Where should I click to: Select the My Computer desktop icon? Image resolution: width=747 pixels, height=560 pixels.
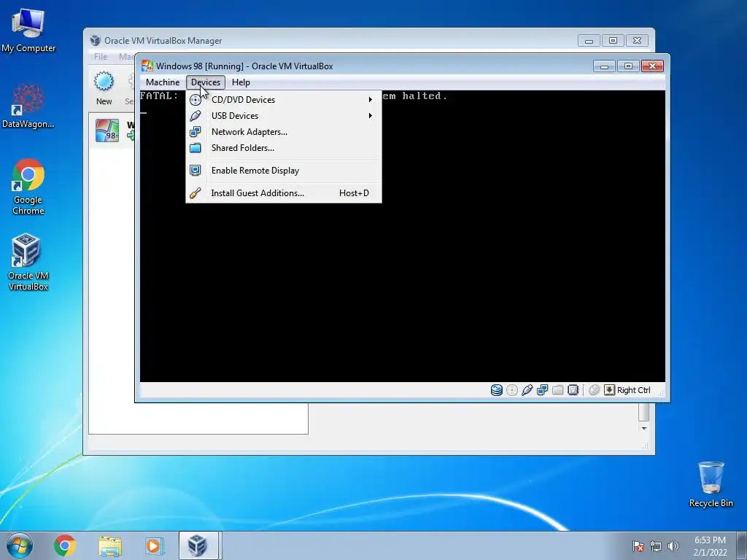(x=28, y=31)
